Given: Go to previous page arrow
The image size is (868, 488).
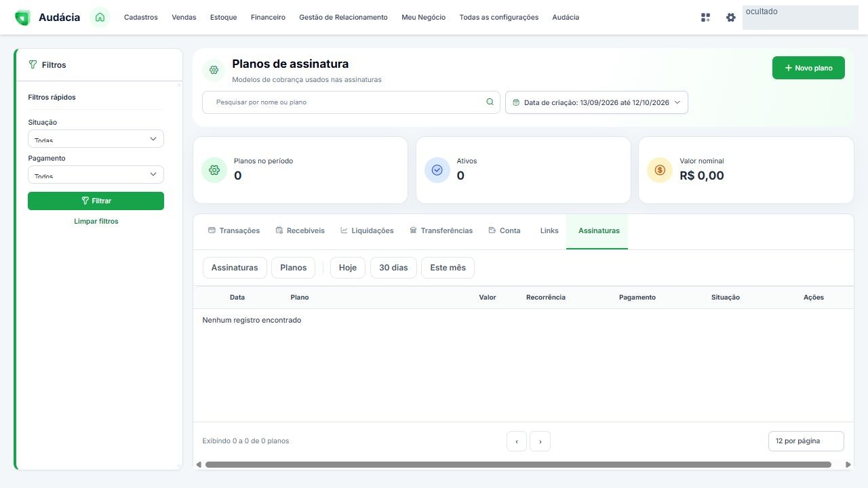Looking at the screenshot, I should click(517, 441).
